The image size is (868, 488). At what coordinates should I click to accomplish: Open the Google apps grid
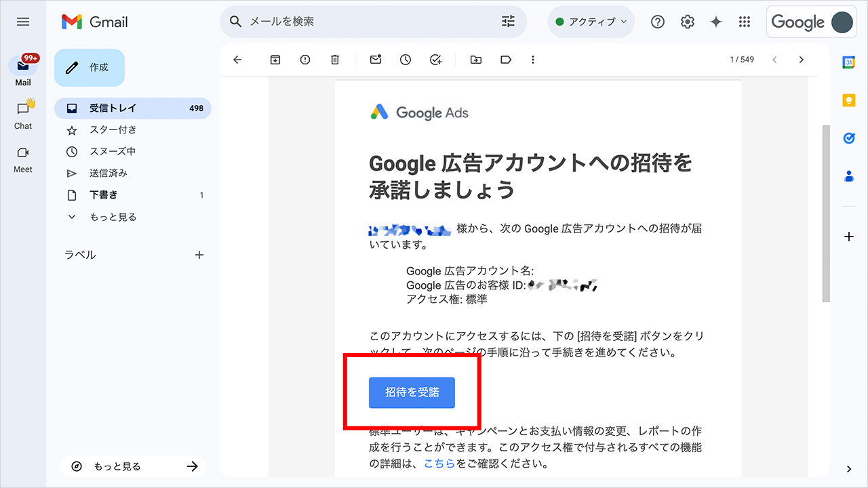click(x=745, y=22)
